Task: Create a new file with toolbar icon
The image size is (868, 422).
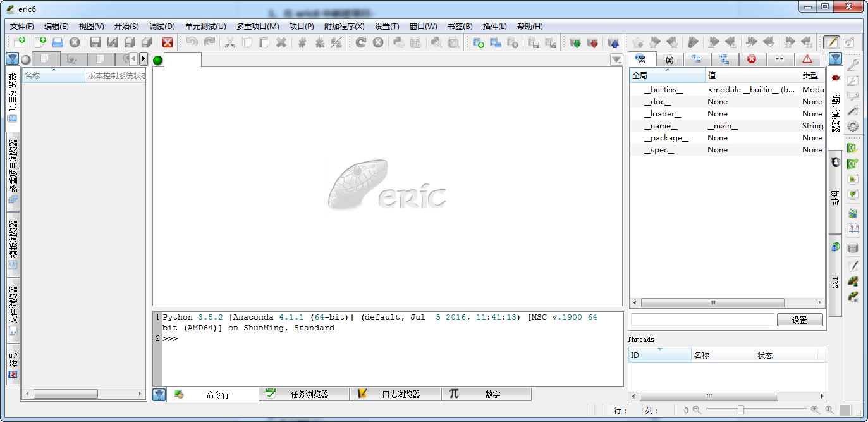Action: point(40,42)
